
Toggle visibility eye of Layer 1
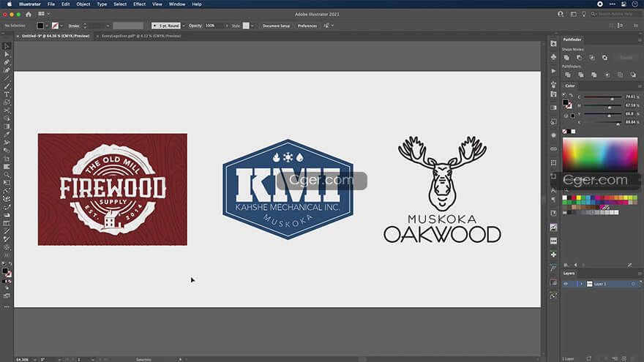(x=566, y=284)
